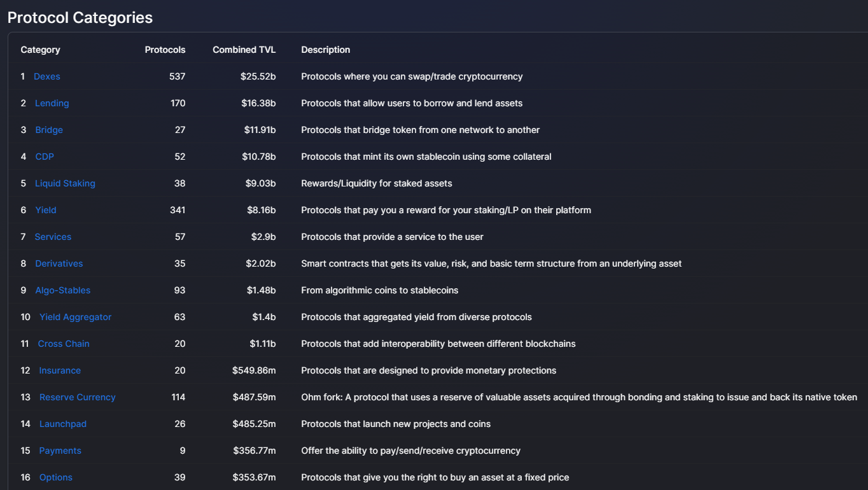View the Derivatives category

[x=59, y=263]
